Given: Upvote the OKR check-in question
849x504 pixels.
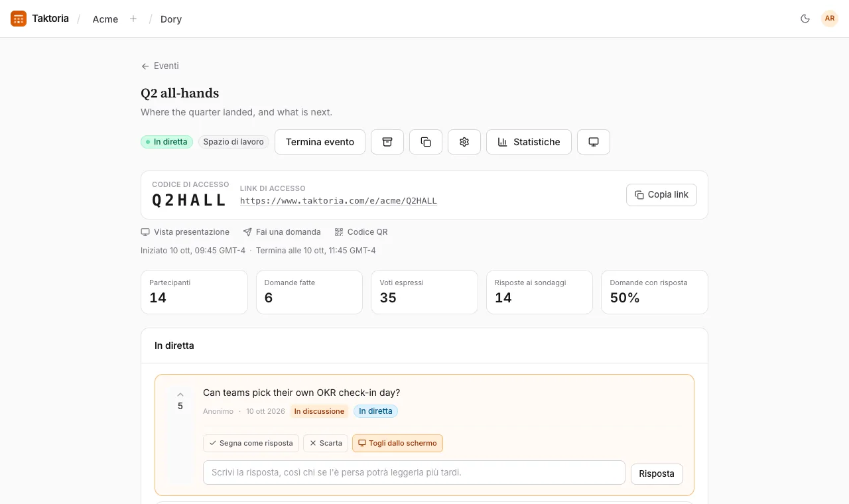Looking at the screenshot, I should (180, 395).
